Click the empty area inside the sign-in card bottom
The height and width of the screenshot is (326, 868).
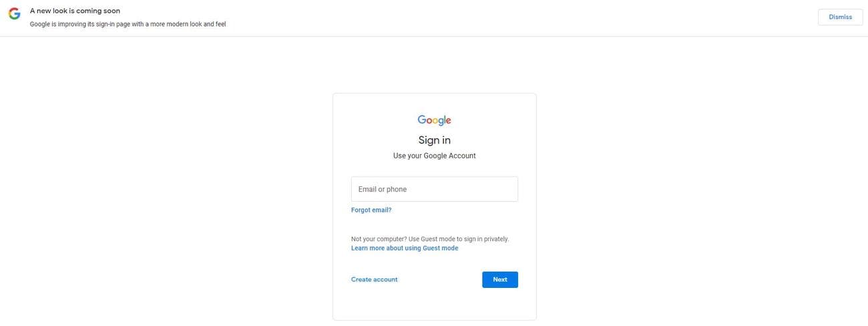coord(434,305)
